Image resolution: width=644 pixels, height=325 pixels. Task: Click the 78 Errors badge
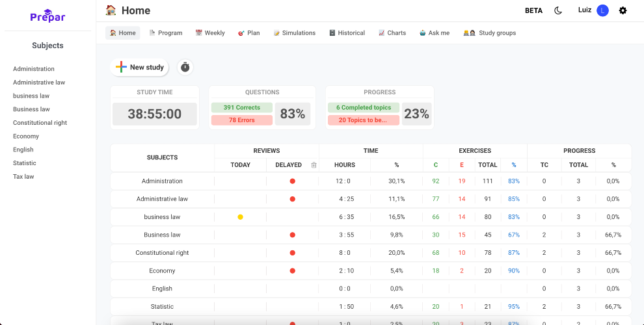coord(242,120)
